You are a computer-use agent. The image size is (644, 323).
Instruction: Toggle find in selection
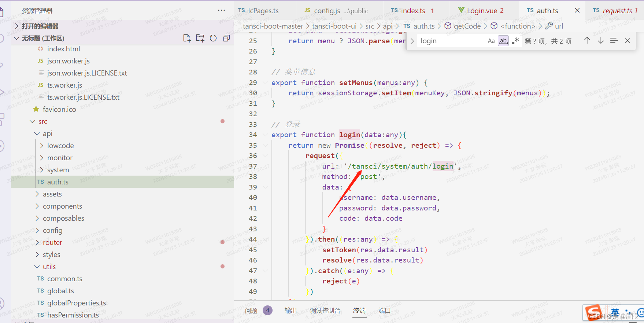tap(614, 41)
